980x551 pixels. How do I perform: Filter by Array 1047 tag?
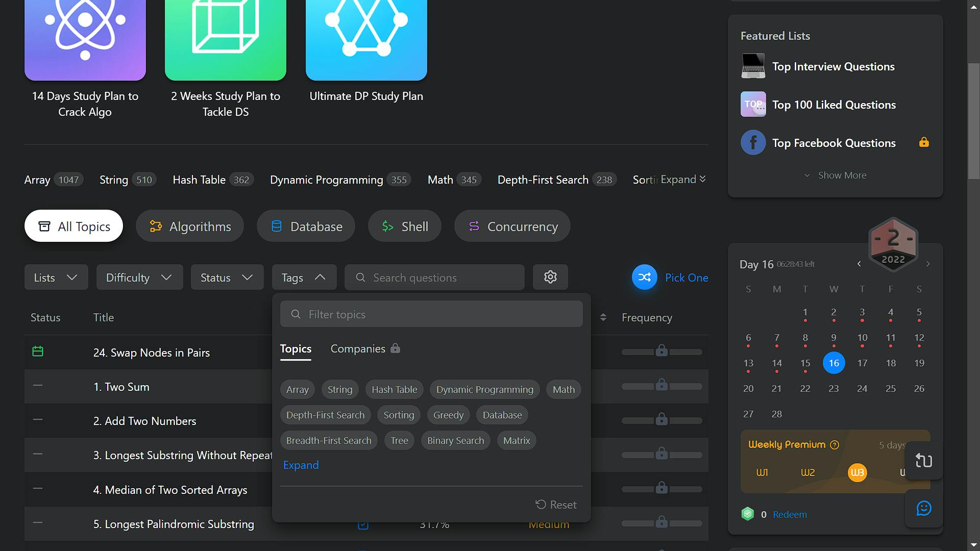[54, 180]
